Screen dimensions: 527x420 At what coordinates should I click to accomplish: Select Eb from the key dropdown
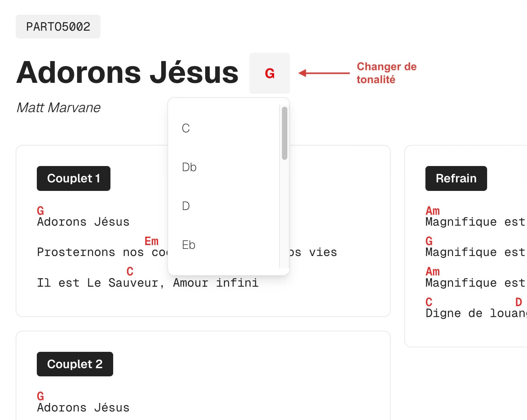[189, 245]
